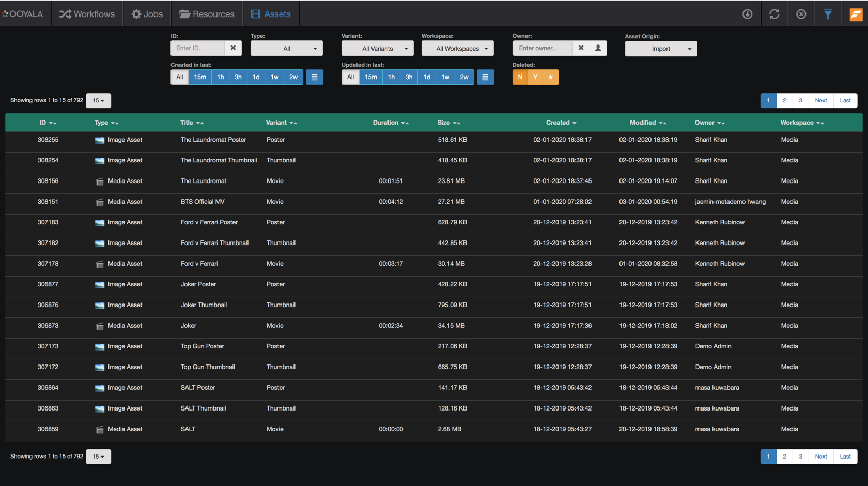Click the refresh icon in top bar
This screenshot has height=486, width=868.
[x=774, y=14]
